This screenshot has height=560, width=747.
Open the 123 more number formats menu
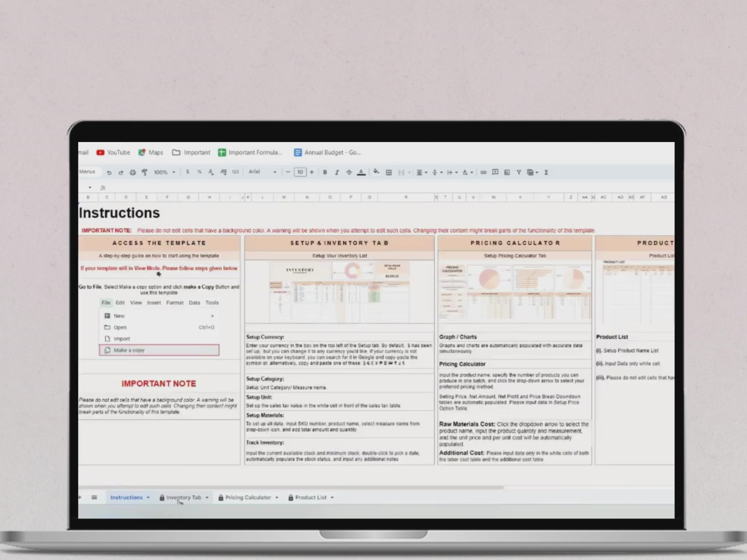tap(236, 172)
